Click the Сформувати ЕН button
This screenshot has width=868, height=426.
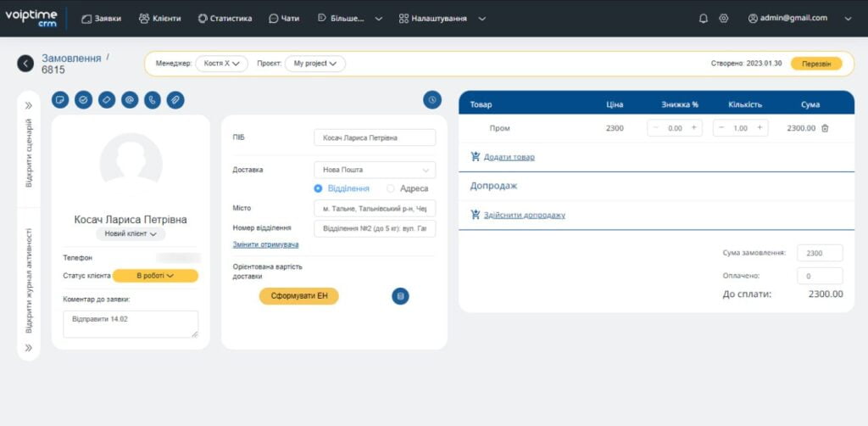(x=299, y=296)
